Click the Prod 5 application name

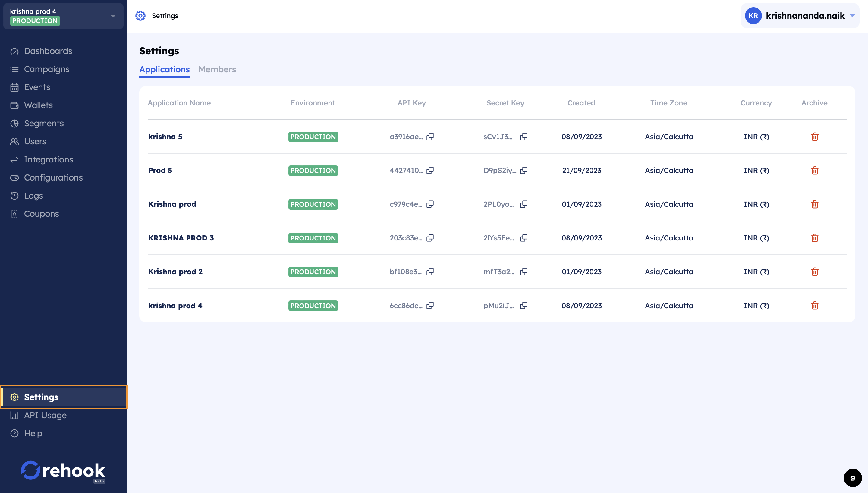(x=160, y=170)
